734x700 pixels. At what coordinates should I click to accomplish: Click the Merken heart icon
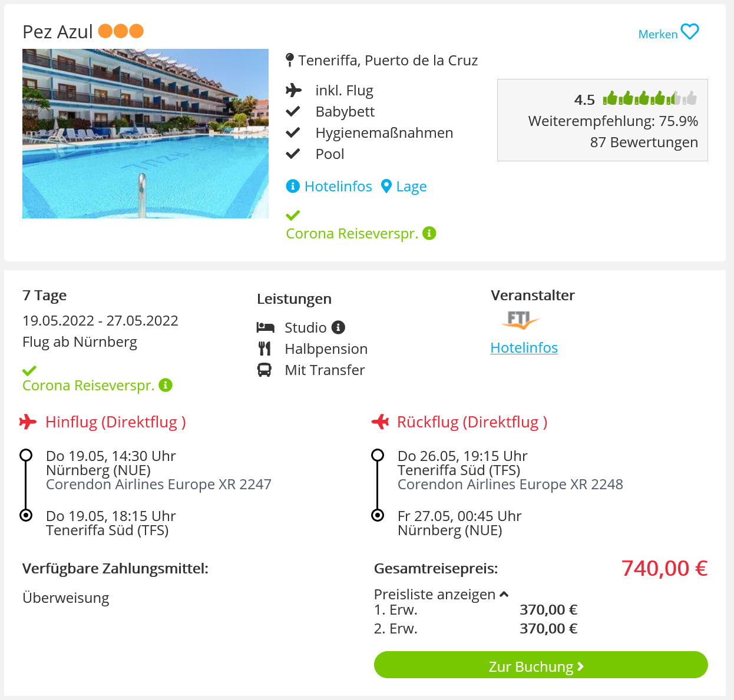click(x=689, y=32)
